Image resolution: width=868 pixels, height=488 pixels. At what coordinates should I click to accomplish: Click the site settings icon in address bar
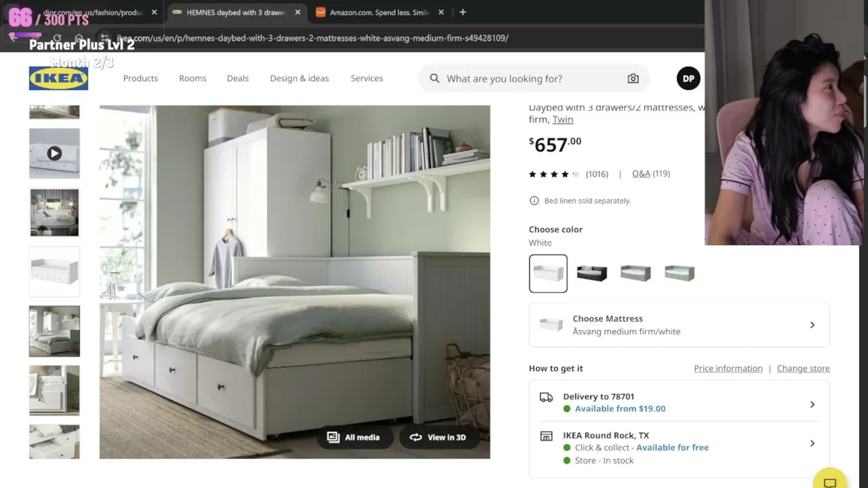coord(104,38)
